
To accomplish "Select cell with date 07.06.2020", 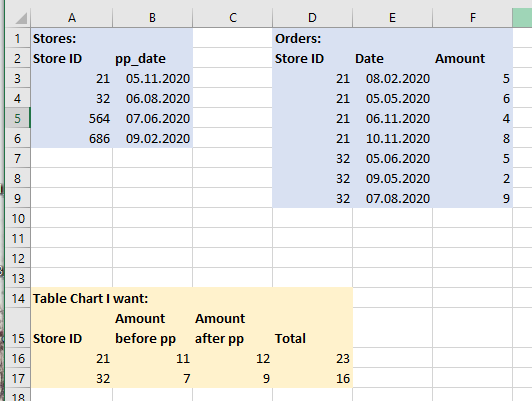I will [x=152, y=118].
